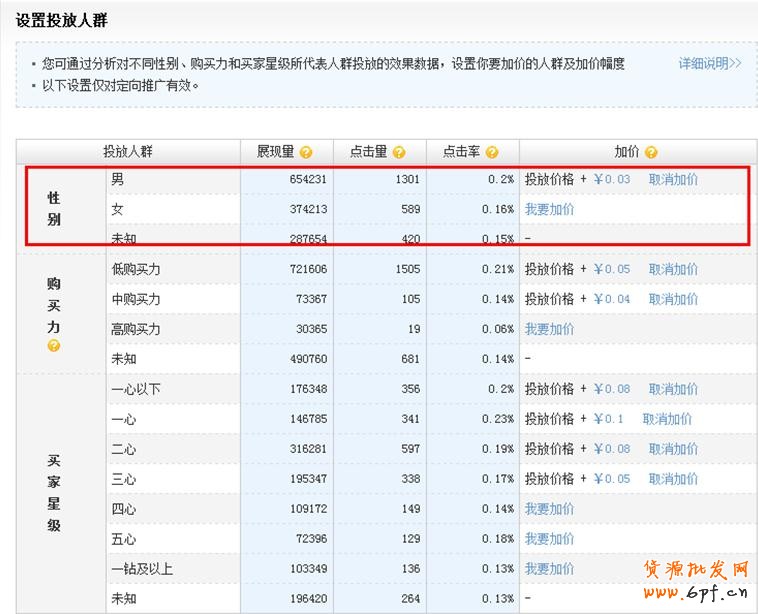This screenshot has height=614, width=758.
Task: Cancel the markup for the 一心 row
Action: coord(667,420)
